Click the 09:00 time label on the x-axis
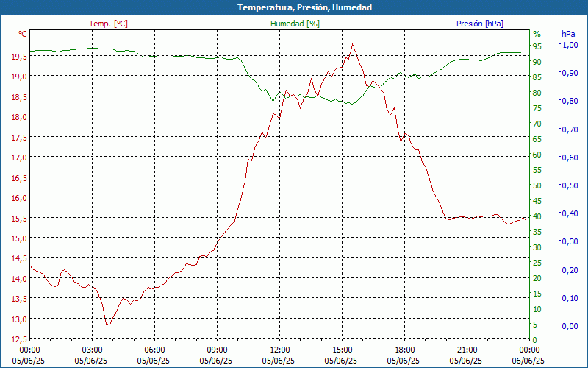The width and height of the screenshot is (588, 368). 217,351
